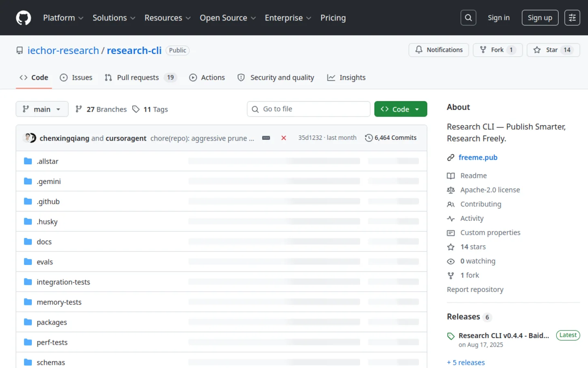Click the book icon next to Readme
588x368 pixels.
pos(451,176)
